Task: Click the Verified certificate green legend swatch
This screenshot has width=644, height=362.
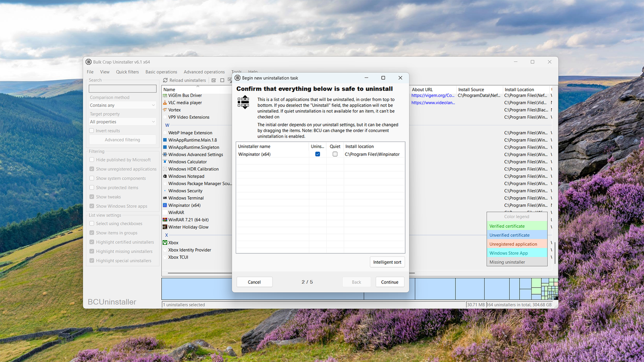Action: pos(517,226)
